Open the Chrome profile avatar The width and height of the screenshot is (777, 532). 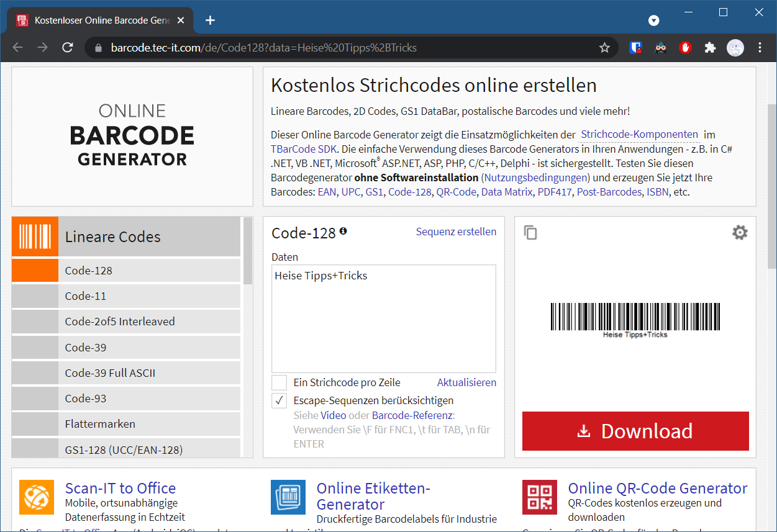(735, 48)
